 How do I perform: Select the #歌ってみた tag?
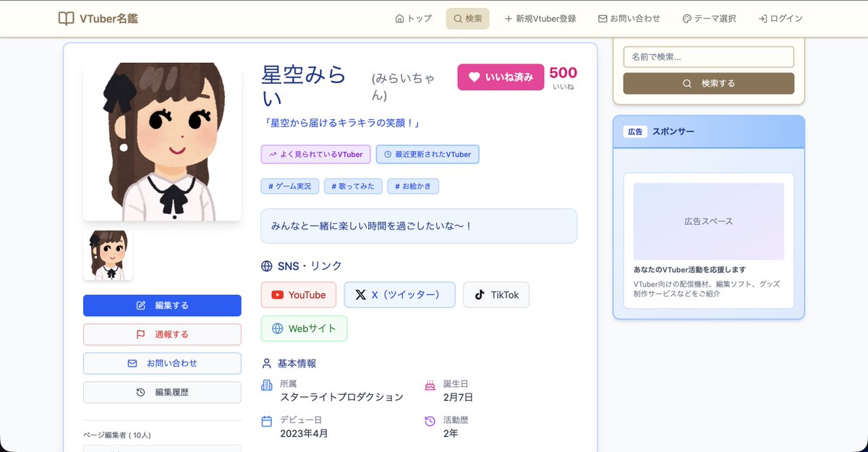click(x=353, y=186)
